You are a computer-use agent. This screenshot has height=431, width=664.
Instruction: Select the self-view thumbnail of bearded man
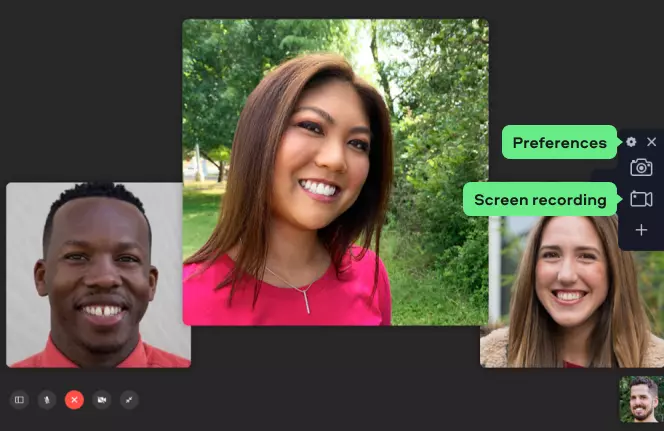pos(642,399)
